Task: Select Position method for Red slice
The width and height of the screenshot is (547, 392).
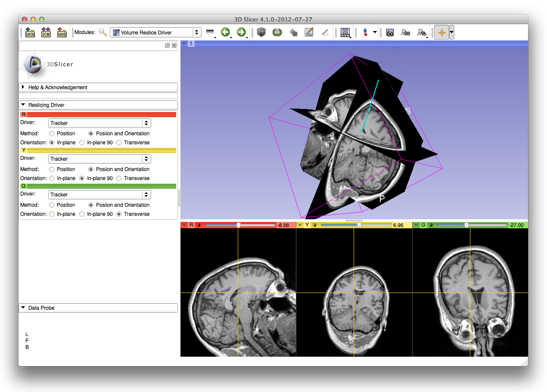Action: point(52,134)
